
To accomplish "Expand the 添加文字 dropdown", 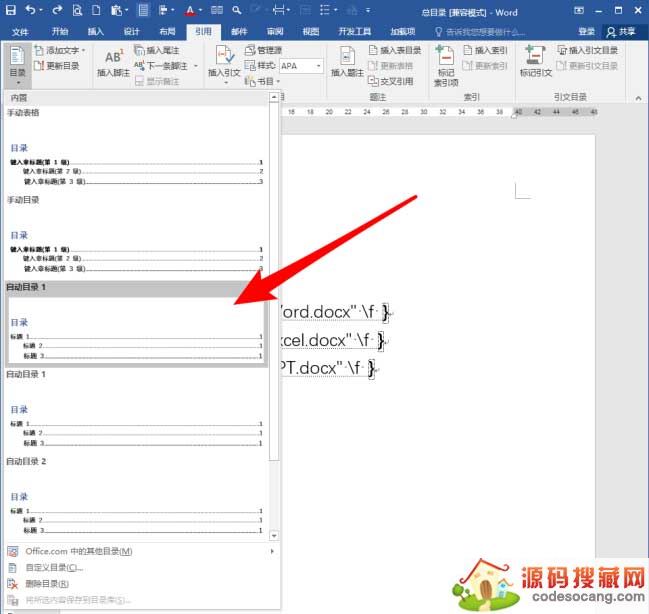I will tap(59, 50).
